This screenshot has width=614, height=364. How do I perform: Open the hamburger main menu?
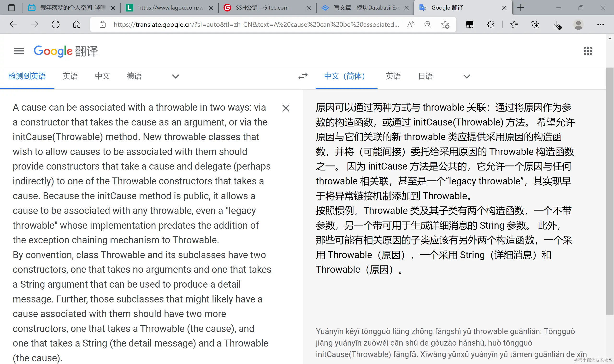[19, 51]
